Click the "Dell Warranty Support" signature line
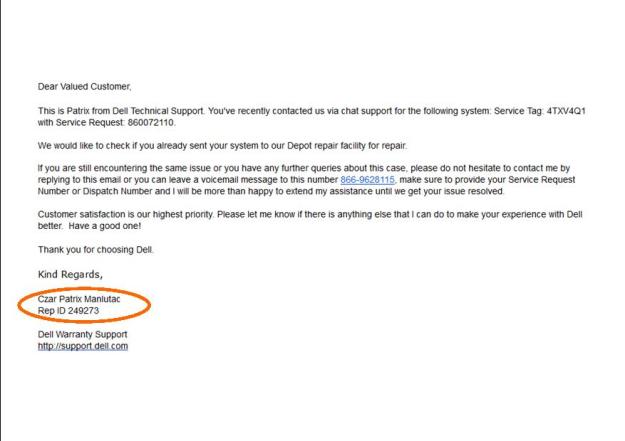625x441 pixels. click(82, 334)
